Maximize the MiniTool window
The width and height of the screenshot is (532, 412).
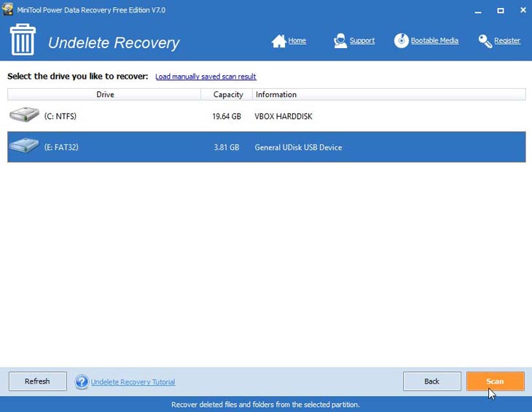(x=501, y=10)
